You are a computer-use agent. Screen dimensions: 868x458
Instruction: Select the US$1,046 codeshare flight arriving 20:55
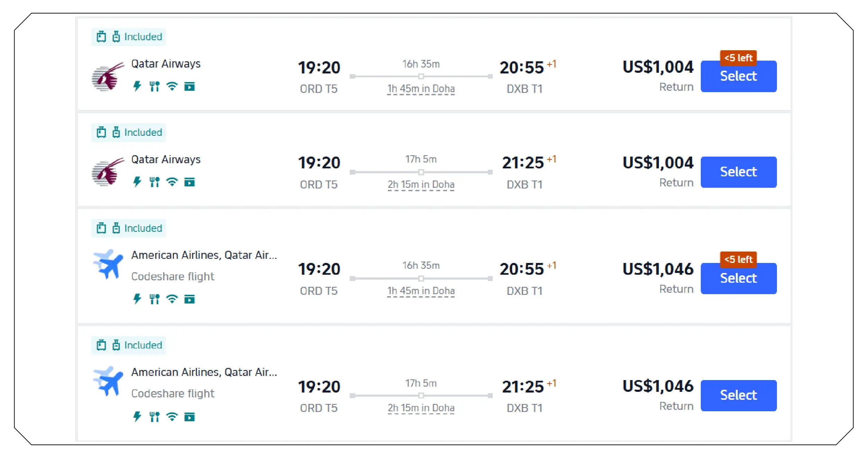738,279
